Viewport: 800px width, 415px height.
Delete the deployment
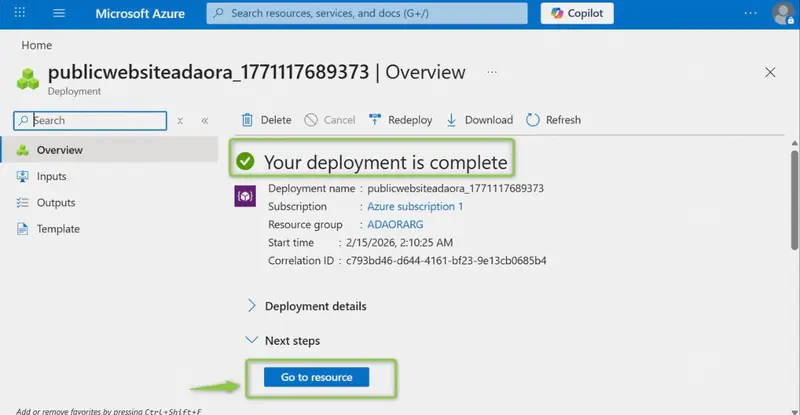tap(266, 120)
